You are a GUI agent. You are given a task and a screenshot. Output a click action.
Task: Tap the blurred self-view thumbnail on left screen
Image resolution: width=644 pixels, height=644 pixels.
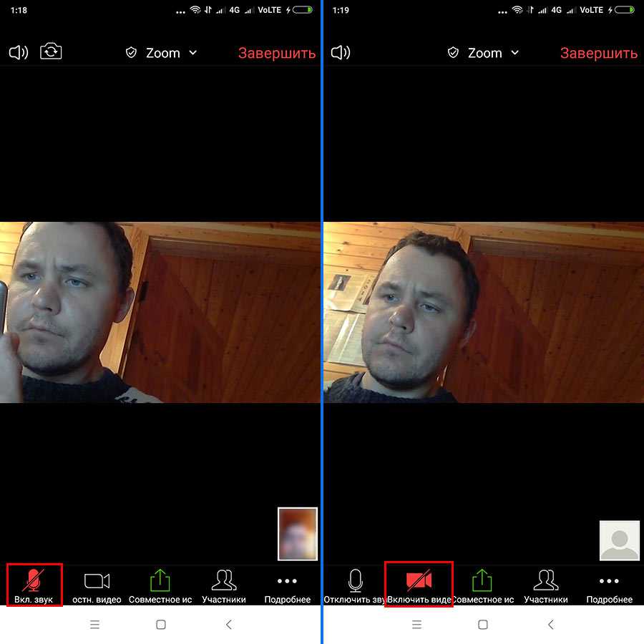(x=297, y=533)
